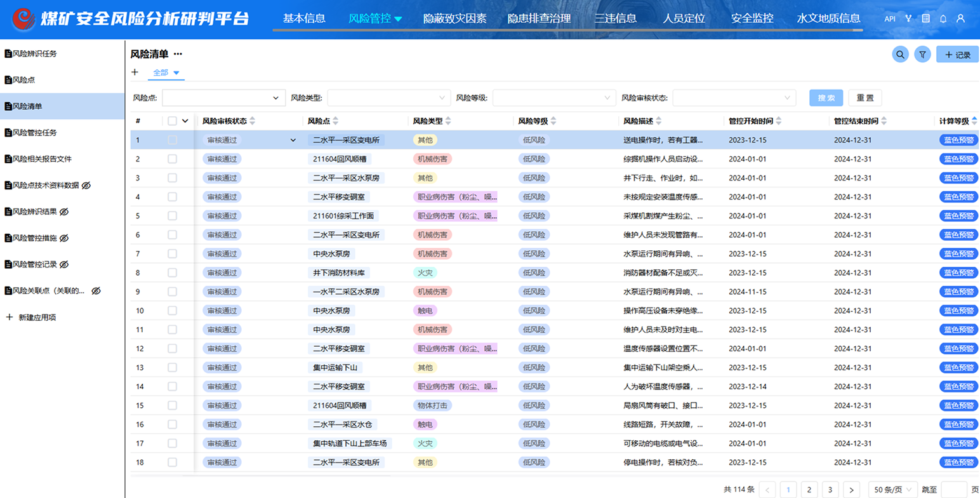Click the 搜索 button

click(x=826, y=98)
